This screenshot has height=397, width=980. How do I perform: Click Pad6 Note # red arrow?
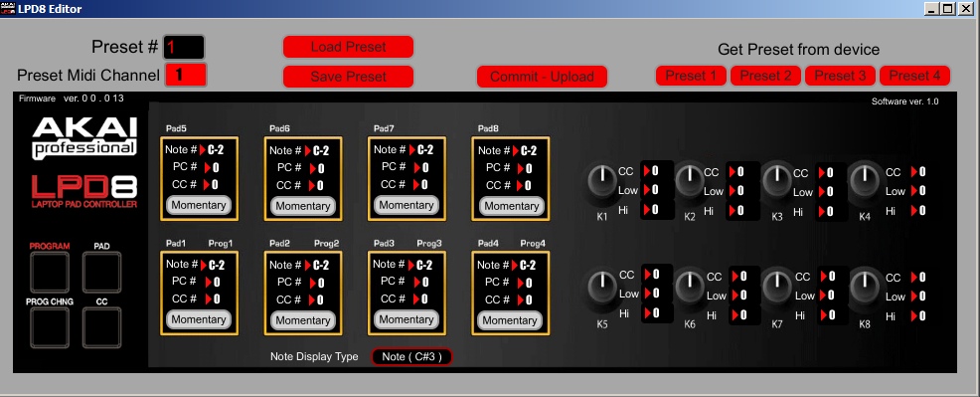307,150
